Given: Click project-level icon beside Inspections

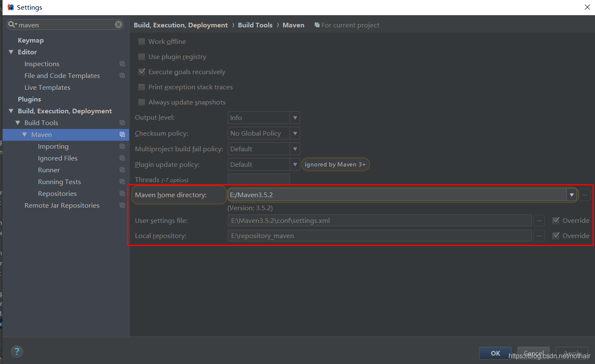Looking at the screenshot, I should (122, 64).
